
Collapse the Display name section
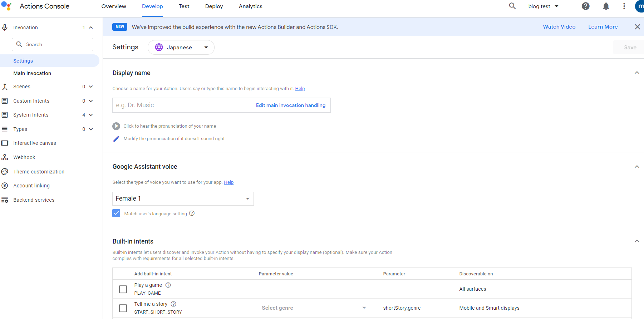tap(637, 73)
